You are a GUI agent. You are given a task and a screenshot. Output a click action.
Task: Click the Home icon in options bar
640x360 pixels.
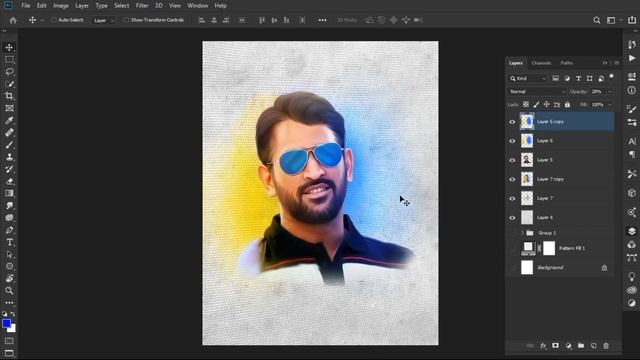pos(13,20)
